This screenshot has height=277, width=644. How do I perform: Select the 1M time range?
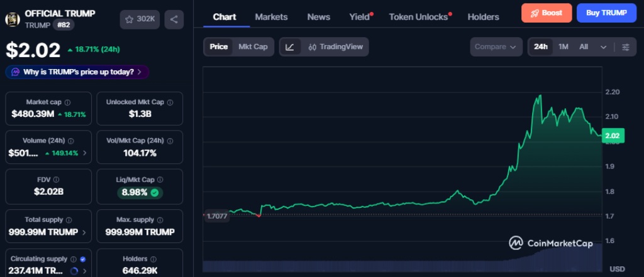coord(563,46)
